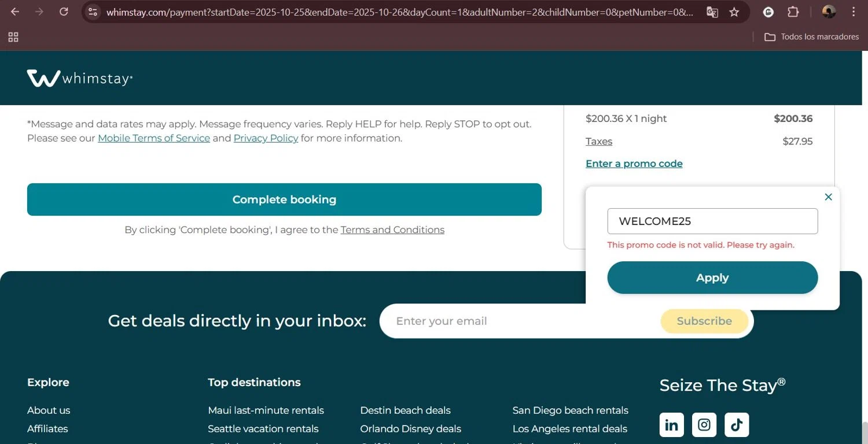Click the Enter your email field

[521, 321]
